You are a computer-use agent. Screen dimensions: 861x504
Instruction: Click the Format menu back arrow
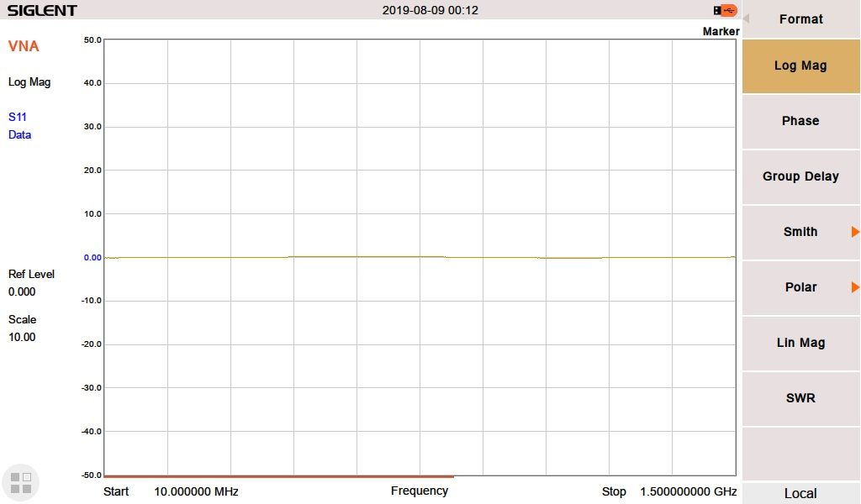point(746,18)
